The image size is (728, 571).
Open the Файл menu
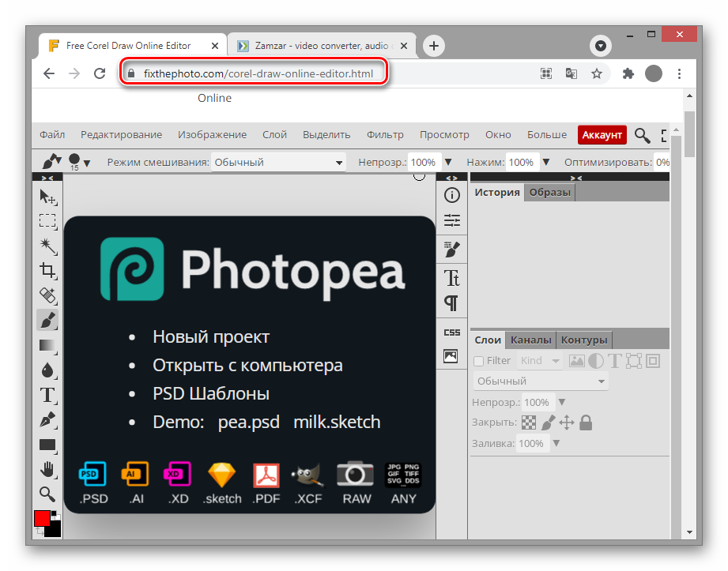pos(52,135)
